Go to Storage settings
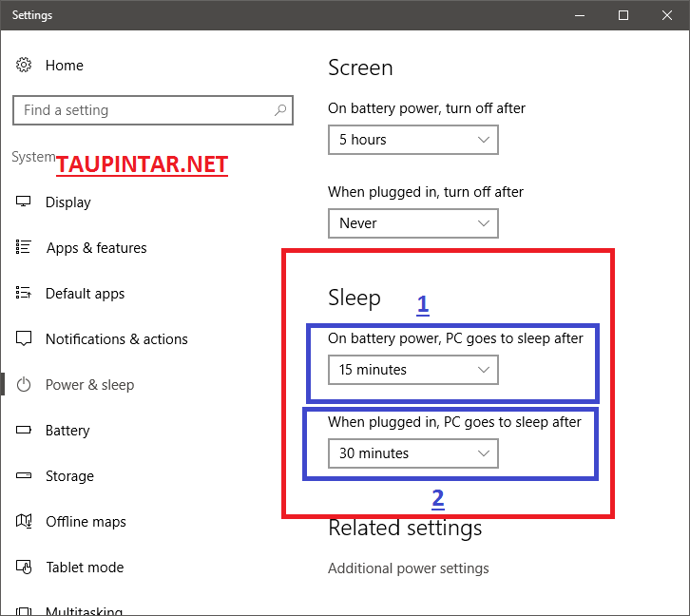 tap(69, 476)
